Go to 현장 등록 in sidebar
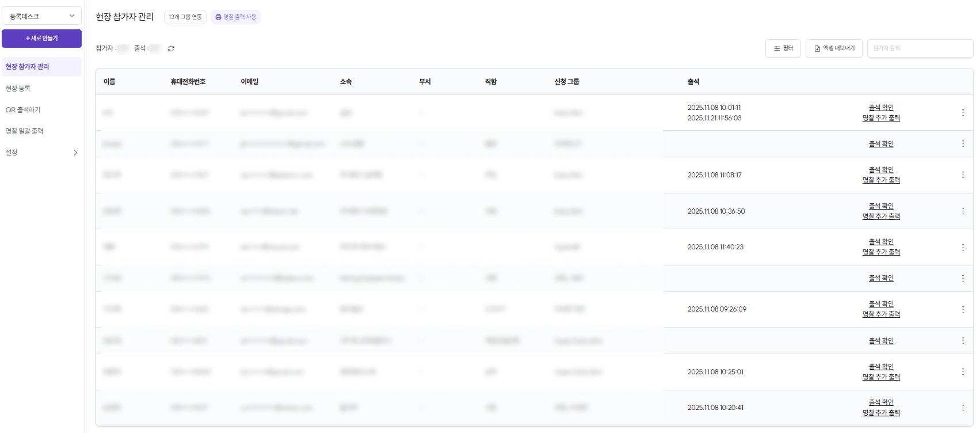This screenshot has width=980, height=433. pos(18,89)
